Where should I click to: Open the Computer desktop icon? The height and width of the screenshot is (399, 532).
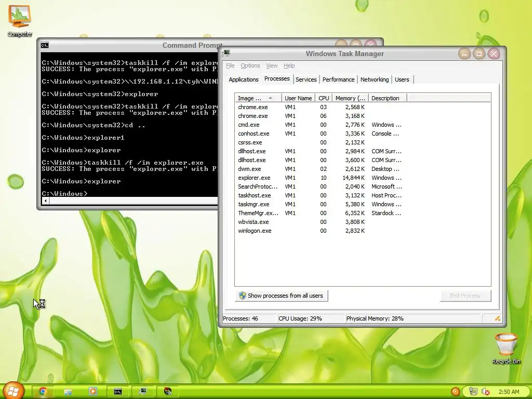coord(20,20)
